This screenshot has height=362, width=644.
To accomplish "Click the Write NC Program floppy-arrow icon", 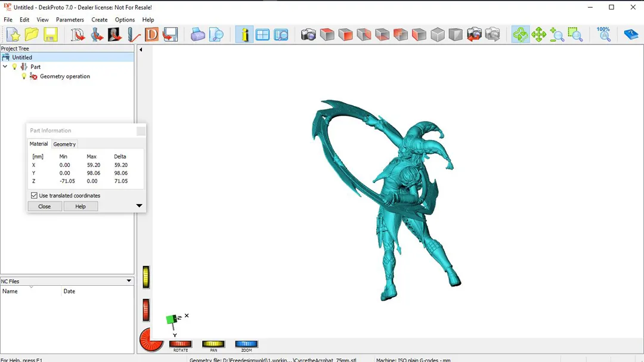I will pyautogui.click(x=170, y=35).
